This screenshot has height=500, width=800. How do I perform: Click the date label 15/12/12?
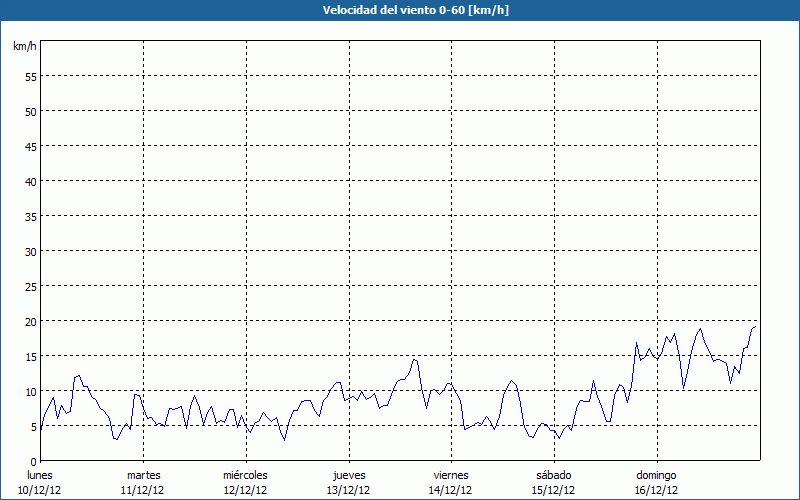click(x=553, y=490)
